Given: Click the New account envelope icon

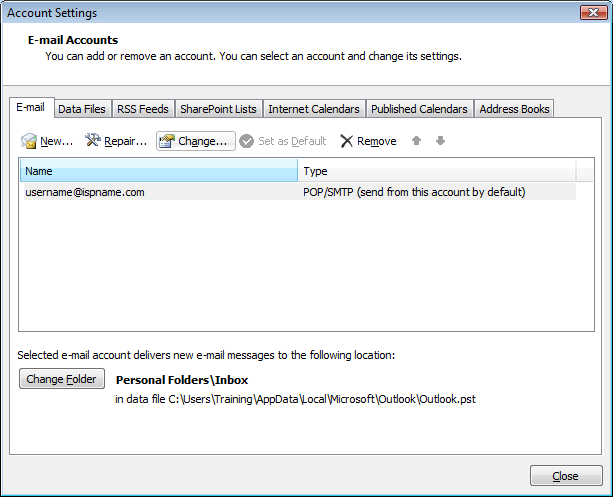Looking at the screenshot, I should click(29, 142).
